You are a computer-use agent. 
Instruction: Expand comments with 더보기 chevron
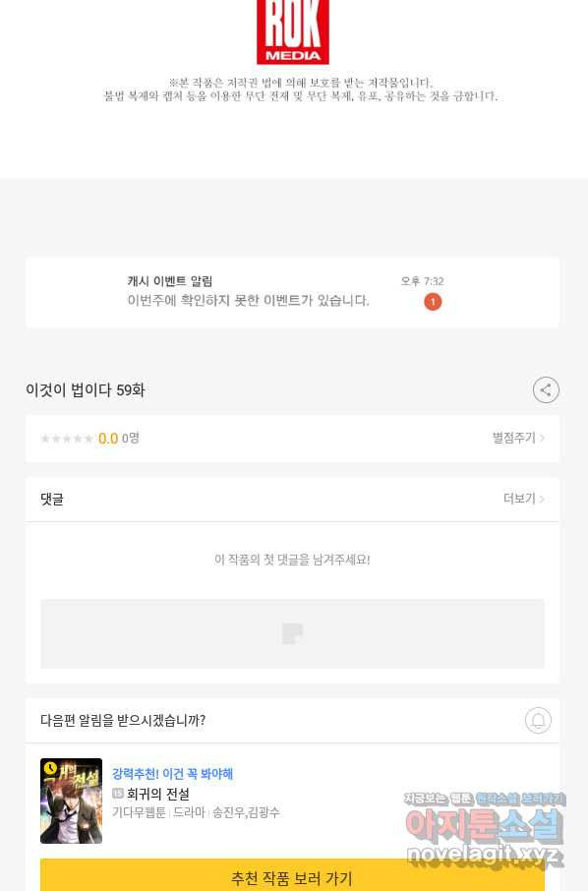pyautogui.click(x=524, y=499)
